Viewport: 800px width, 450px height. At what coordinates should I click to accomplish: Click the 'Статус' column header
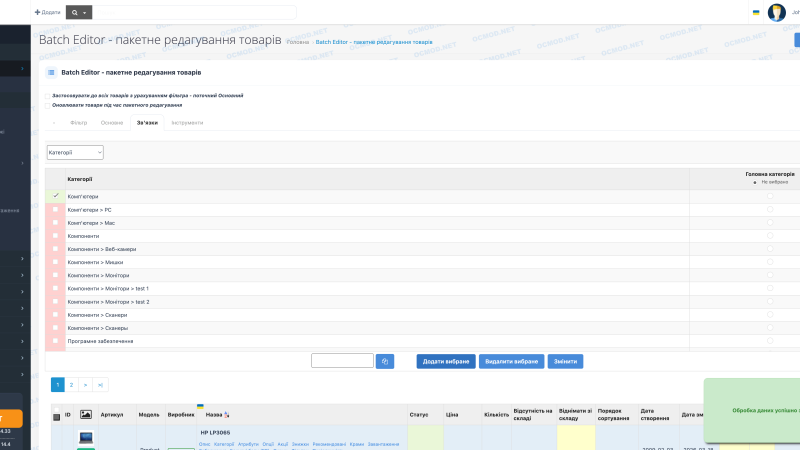click(419, 415)
